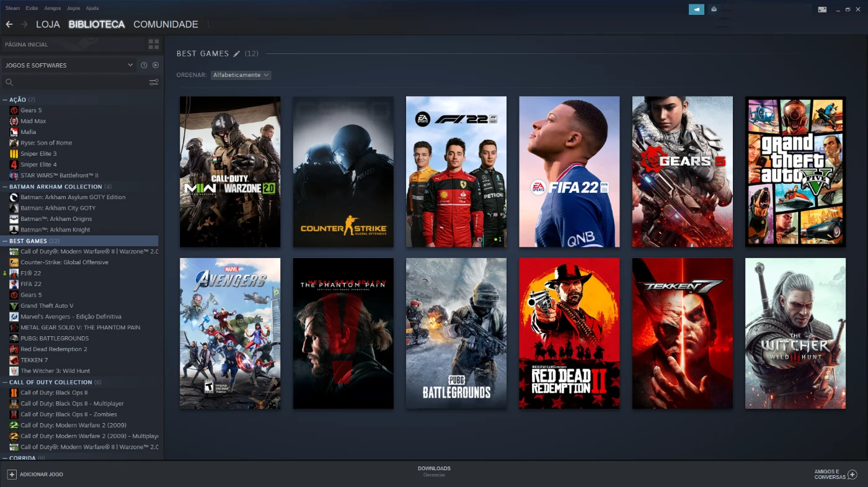The height and width of the screenshot is (487, 868).
Task: Open the Exibir menu
Action: (x=32, y=9)
